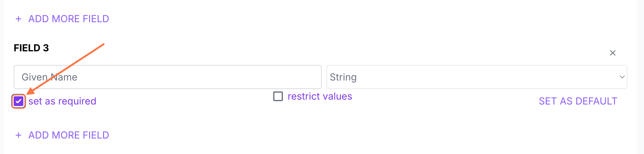This screenshot has height=154, width=644.
Task: Click the restrict values label text
Action: click(320, 96)
